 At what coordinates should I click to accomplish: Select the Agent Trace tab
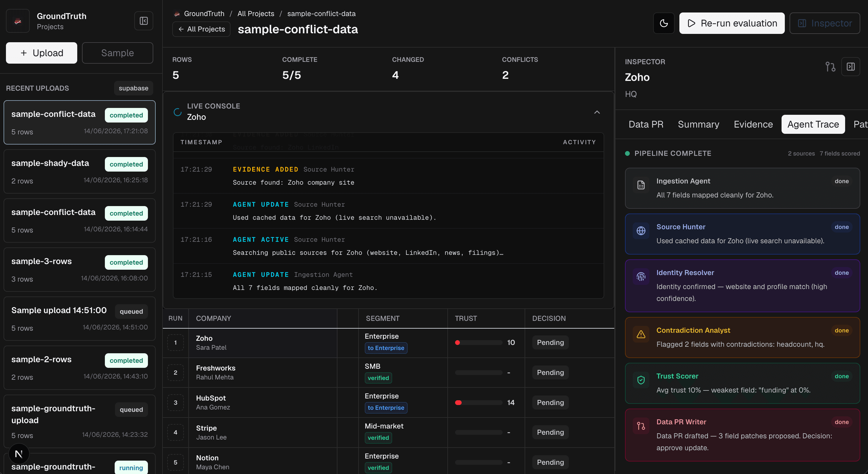813,125
